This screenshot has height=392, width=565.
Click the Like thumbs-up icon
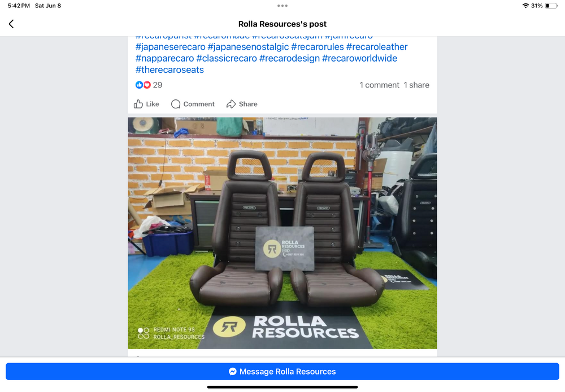(x=138, y=104)
